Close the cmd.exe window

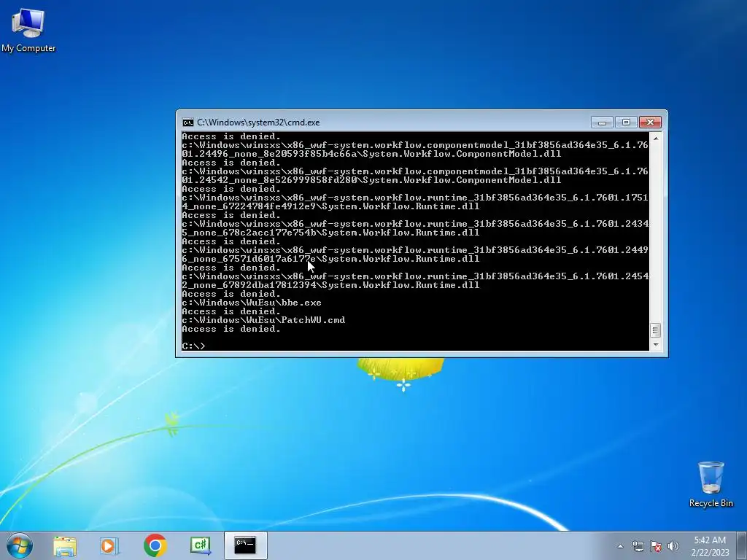click(x=650, y=122)
